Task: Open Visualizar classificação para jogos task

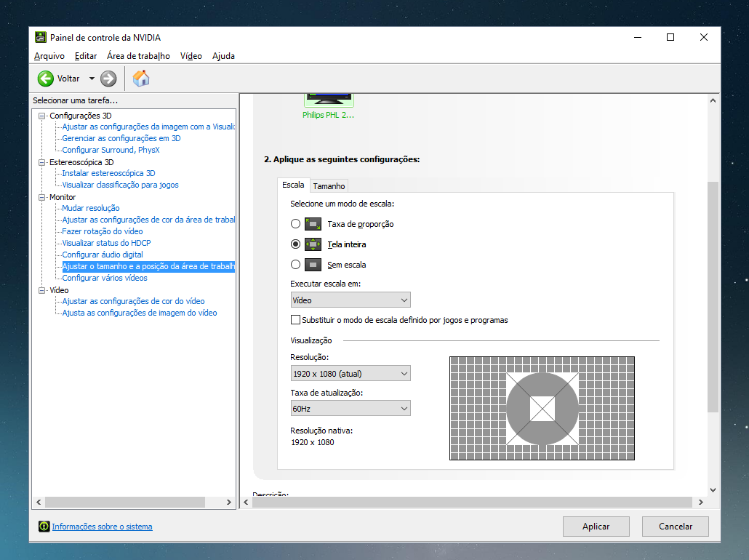Action: point(121,185)
